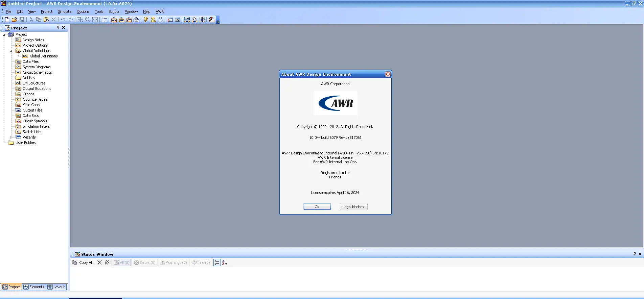Run the Analyze lightning bolt icon
Image resolution: width=644 pixels, height=299 pixels.
tap(146, 20)
